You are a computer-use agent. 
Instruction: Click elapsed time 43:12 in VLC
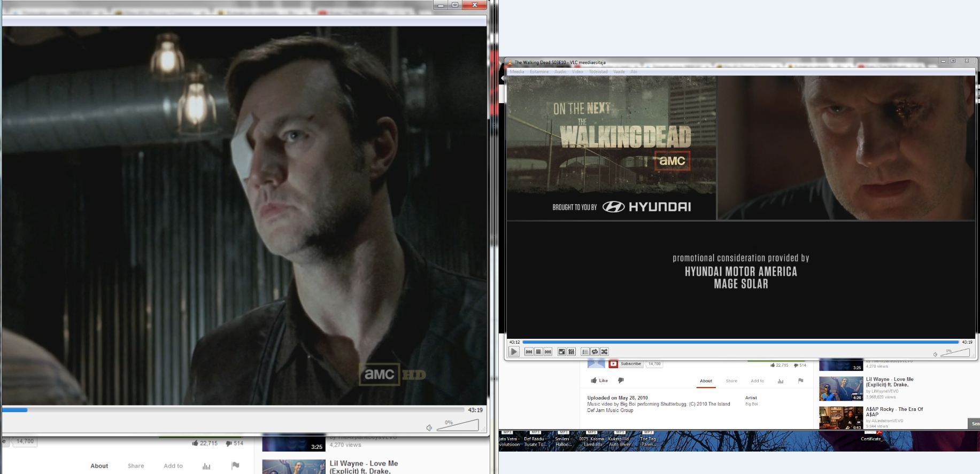pyautogui.click(x=514, y=342)
